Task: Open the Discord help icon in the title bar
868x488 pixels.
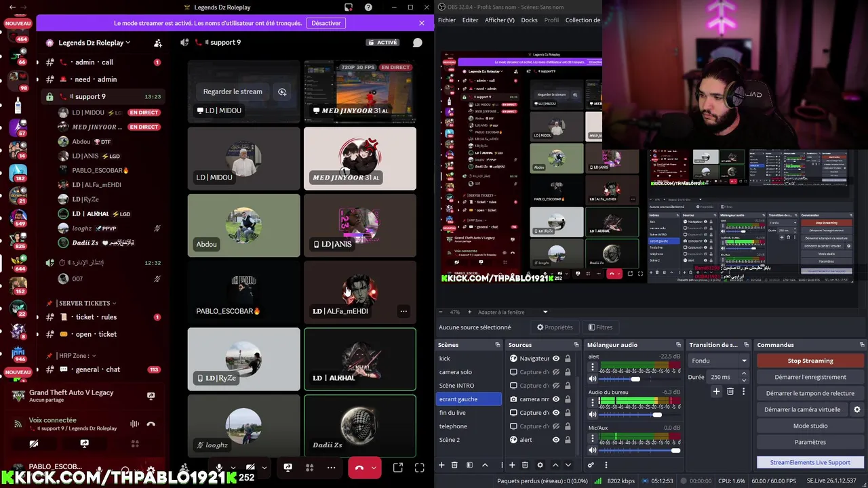Action: pyautogui.click(x=368, y=7)
